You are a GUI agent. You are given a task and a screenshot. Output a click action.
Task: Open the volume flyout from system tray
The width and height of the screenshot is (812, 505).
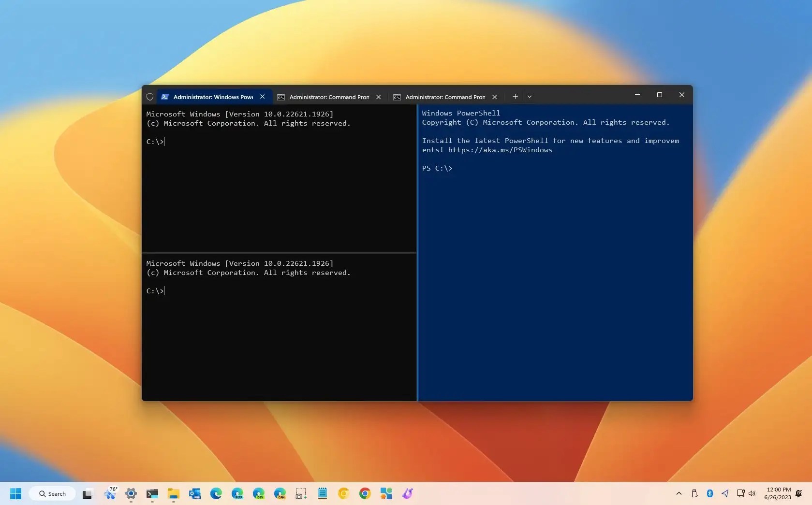[752, 493]
